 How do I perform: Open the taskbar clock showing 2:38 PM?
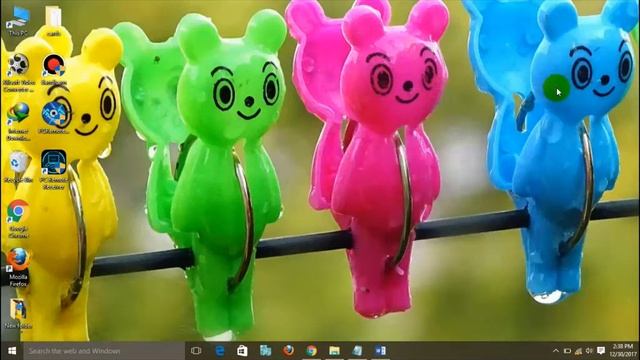click(622, 351)
